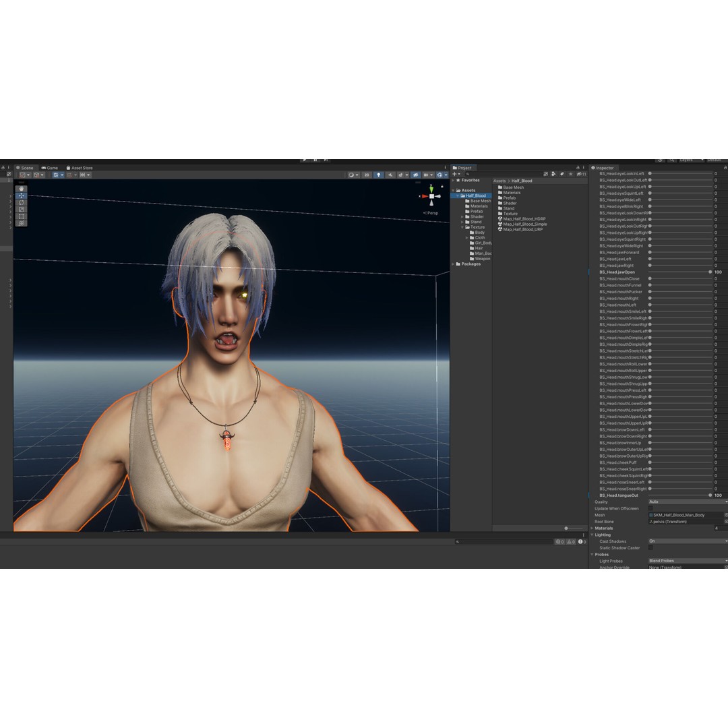
Task: Expand the Stand folder in tree
Action: tap(462, 222)
